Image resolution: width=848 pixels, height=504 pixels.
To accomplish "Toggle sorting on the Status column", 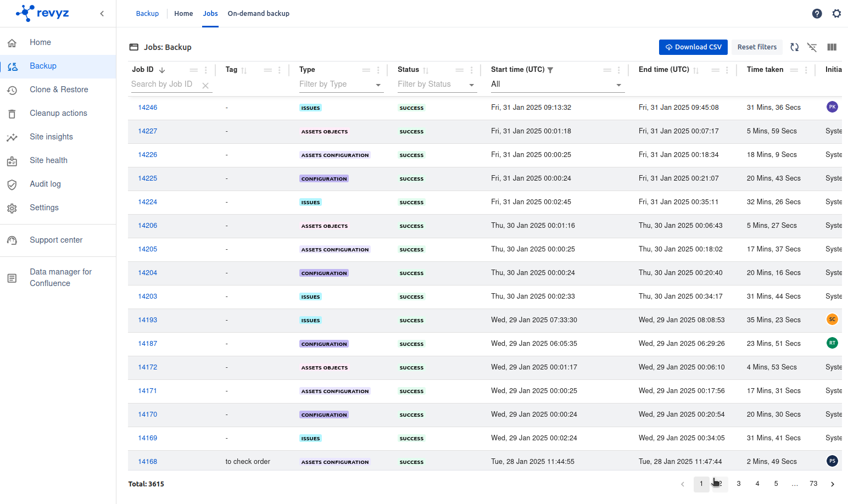I will (426, 70).
